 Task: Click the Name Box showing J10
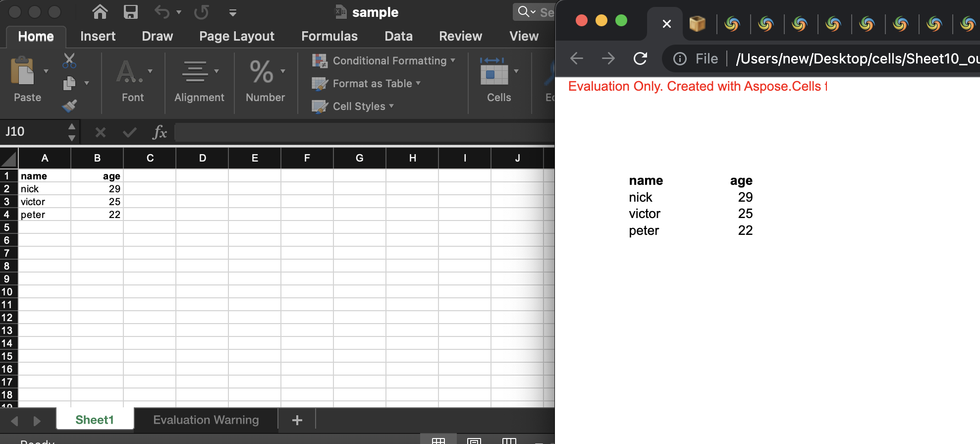pos(34,132)
